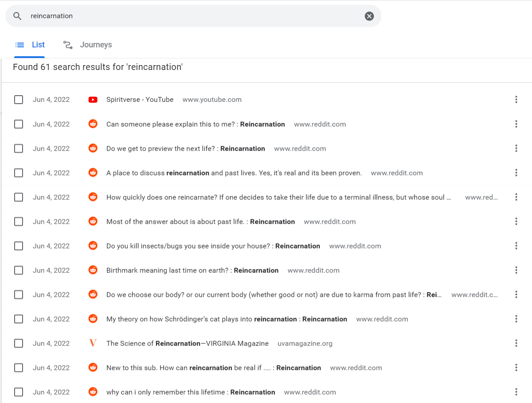The width and height of the screenshot is (532, 403).
Task: Select the List tab
Action: [x=30, y=45]
